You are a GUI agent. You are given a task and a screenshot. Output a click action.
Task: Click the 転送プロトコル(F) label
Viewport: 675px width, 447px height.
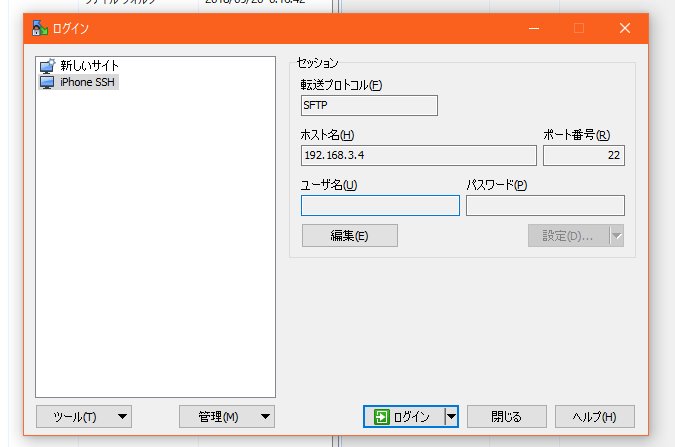pos(341,85)
